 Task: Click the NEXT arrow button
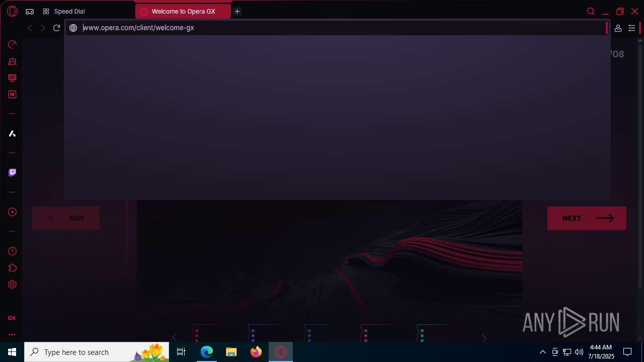tap(587, 218)
